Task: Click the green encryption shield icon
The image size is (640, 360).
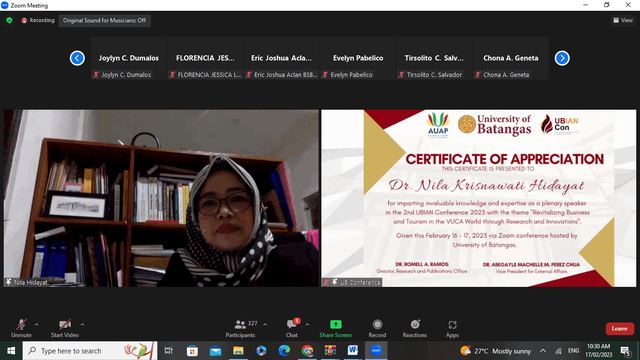Action: [x=9, y=20]
